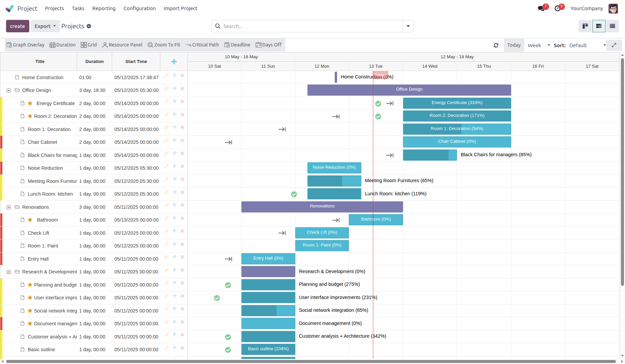Switch to the kanban view icon
This screenshot has width=625, height=364.
(x=585, y=26)
